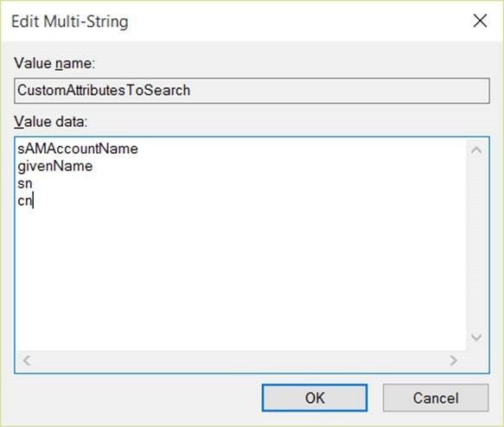The width and height of the screenshot is (504, 427).
Task: Click the empty area of Value data box
Action: 241,277
